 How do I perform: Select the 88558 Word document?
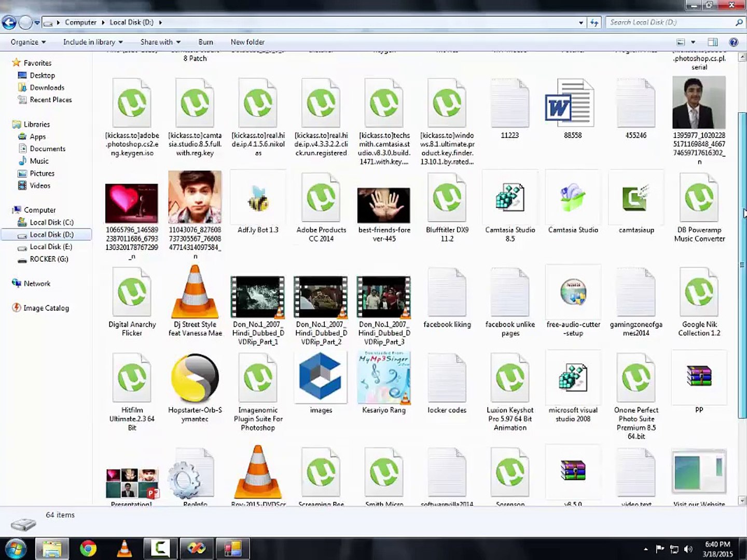click(x=570, y=103)
